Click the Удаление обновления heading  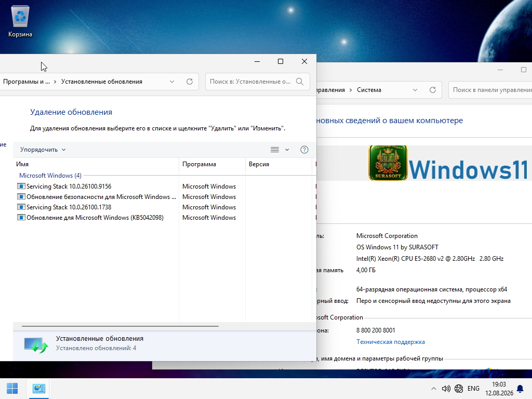[x=71, y=112]
